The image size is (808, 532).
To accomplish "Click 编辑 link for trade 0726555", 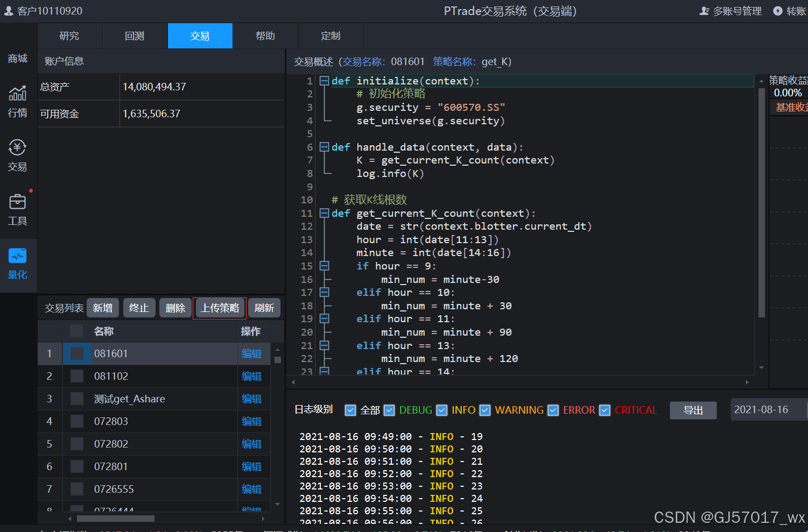I will [251, 489].
